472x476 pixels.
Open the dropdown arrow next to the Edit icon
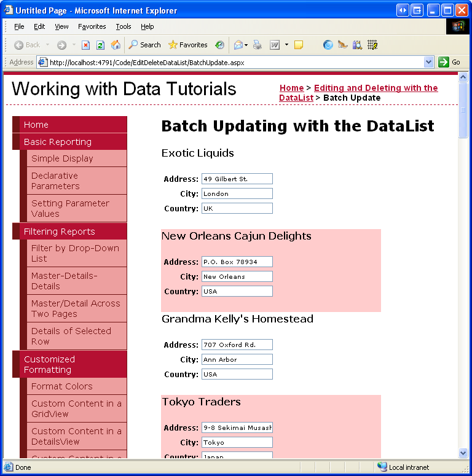pos(286,45)
